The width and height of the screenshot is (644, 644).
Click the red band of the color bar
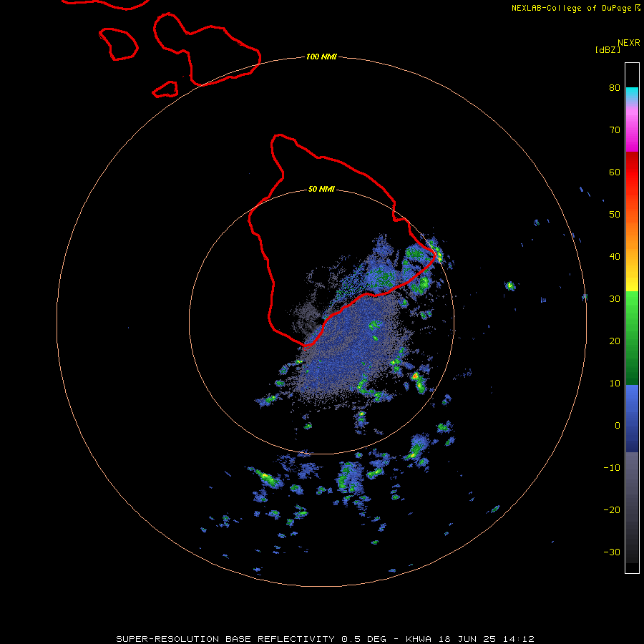pos(632,173)
